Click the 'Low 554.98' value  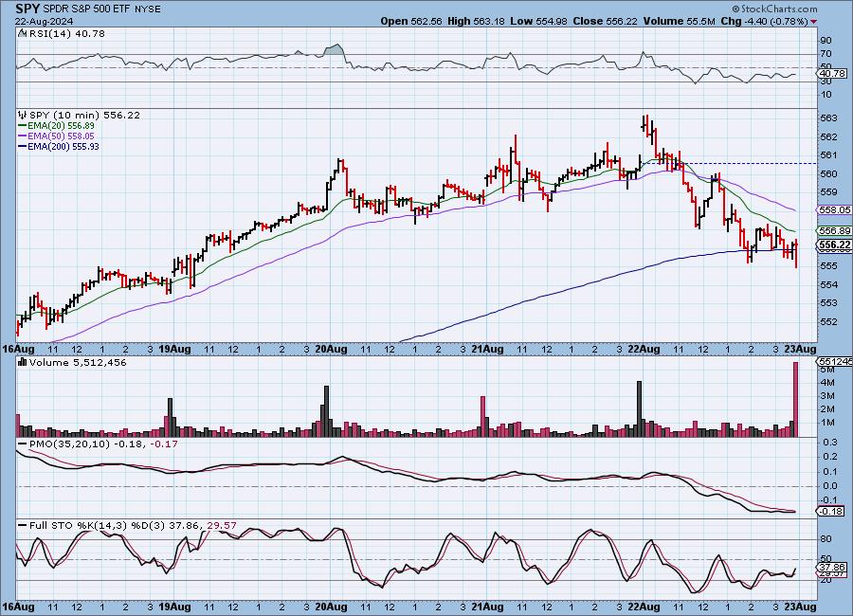click(538, 21)
